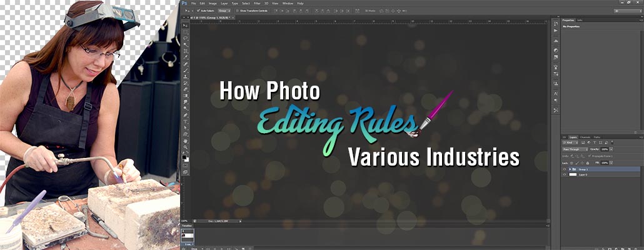Open the Filter menu
This screenshot has width=644, height=250.
coord(257,3)
